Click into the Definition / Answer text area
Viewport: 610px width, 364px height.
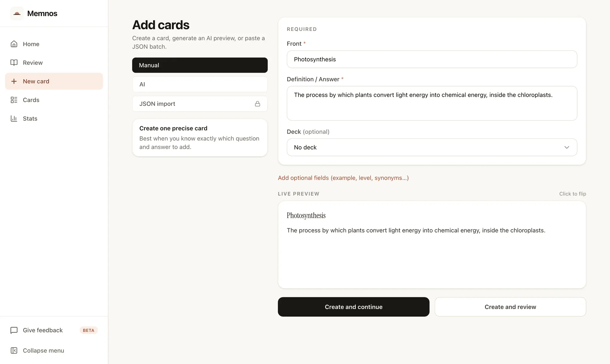tap(432, 103)
